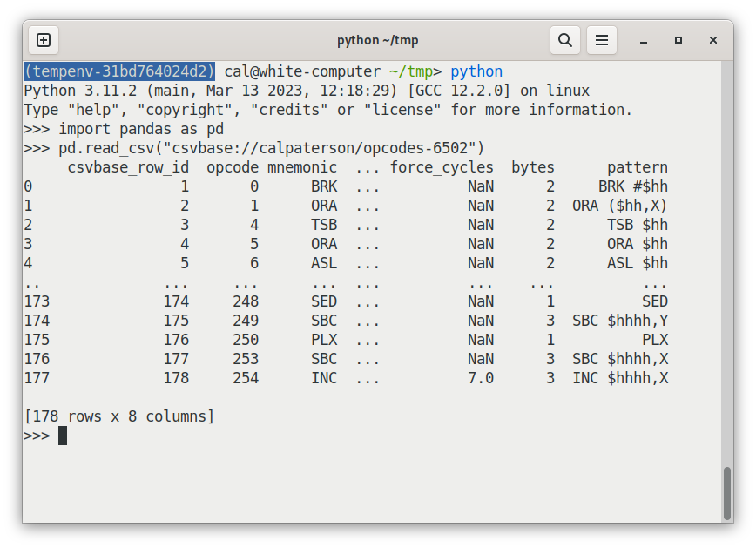756x548 pixels.
Task: Open a new terminal tab
Action: 44,40
